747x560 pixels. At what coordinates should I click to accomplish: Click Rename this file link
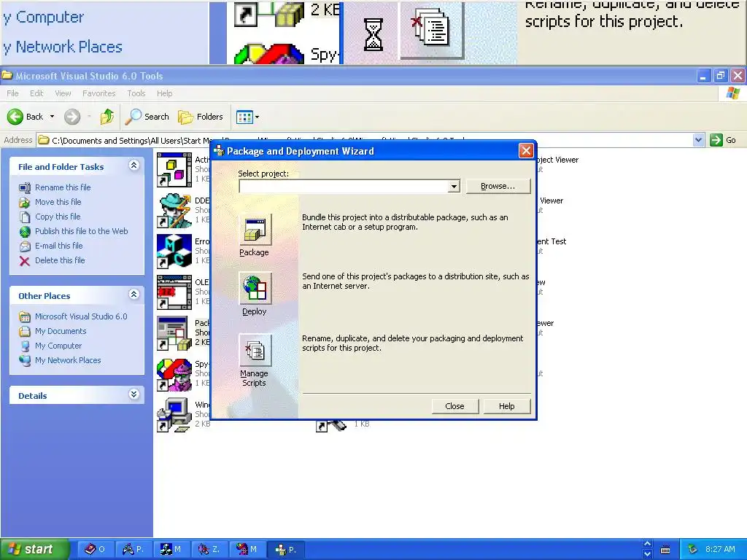(x=63, y=187)
